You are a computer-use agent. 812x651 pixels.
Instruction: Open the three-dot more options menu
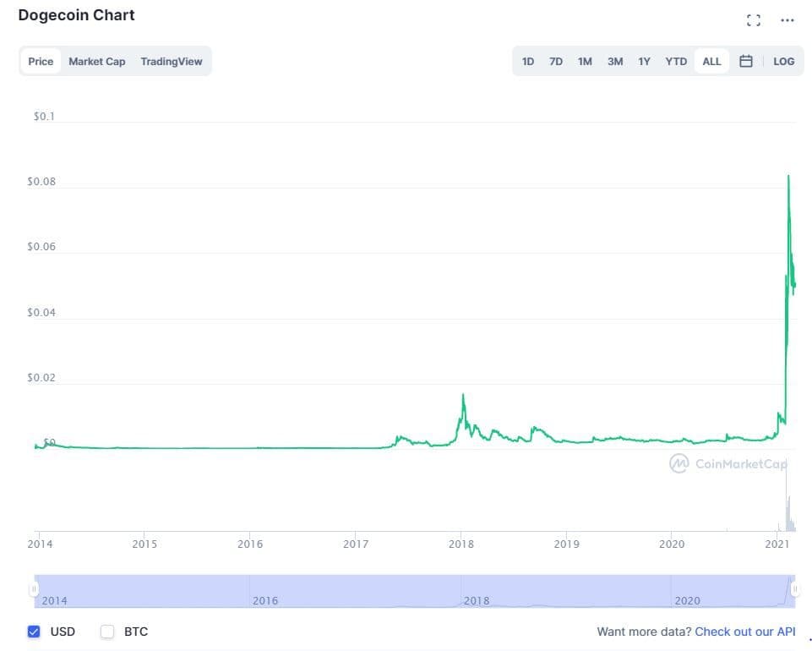pyautogui.click(x=787, y=20)
